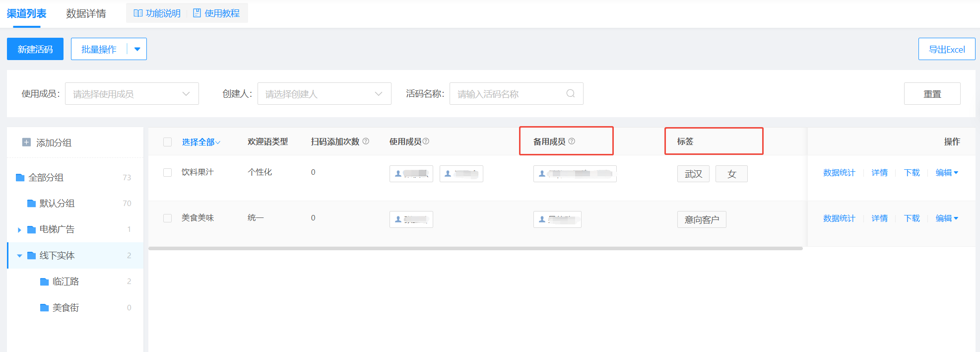Click the 使用成员 chip in 美食美味 row

point(411,219)
